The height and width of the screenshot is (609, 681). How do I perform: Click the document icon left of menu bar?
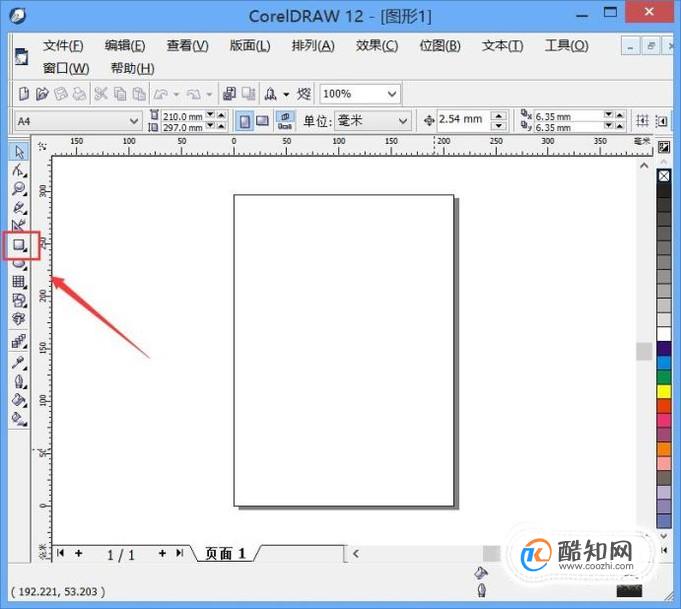coord(21,57)
